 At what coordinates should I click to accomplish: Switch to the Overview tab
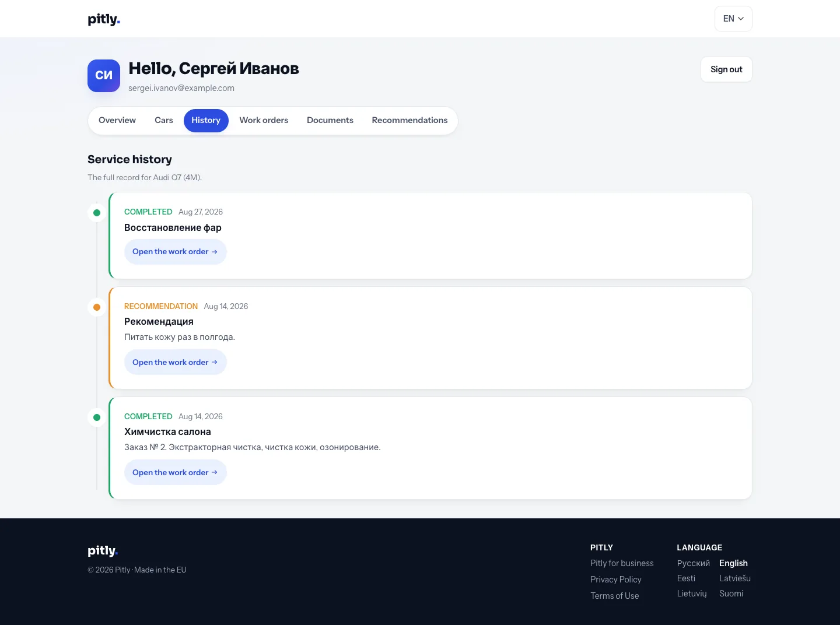117,121
